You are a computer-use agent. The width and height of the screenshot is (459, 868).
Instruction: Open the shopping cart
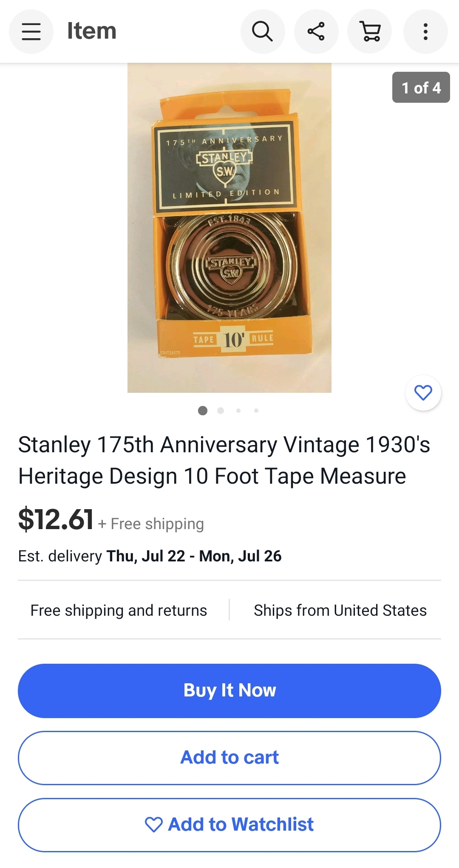(x=370, y=31)
